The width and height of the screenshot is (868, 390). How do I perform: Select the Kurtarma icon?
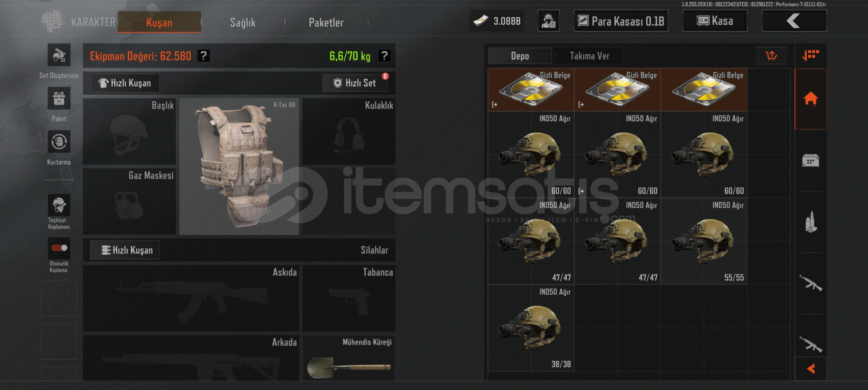(59, 142)
